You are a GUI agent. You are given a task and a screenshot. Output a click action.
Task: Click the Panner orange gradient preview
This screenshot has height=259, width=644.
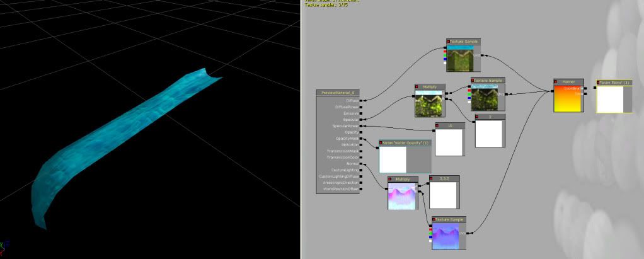click(x=568, y=98)
